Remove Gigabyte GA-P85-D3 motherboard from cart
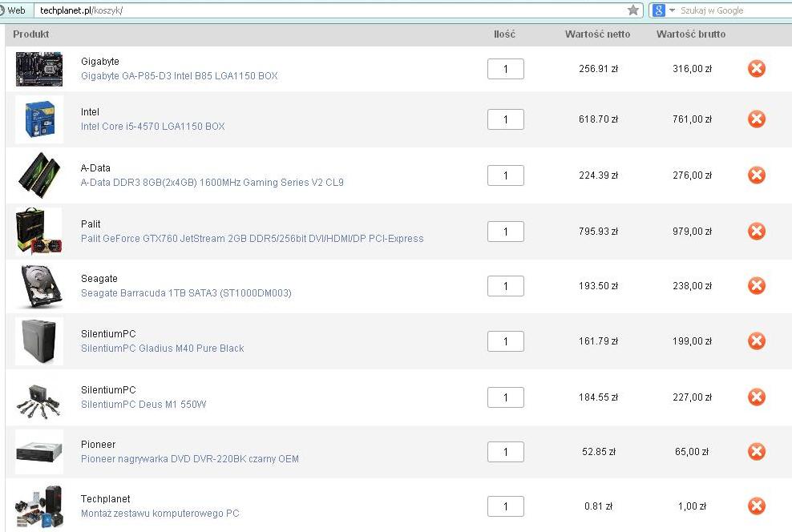This screenshot has width=792, height=532. [x=756, y=68]
